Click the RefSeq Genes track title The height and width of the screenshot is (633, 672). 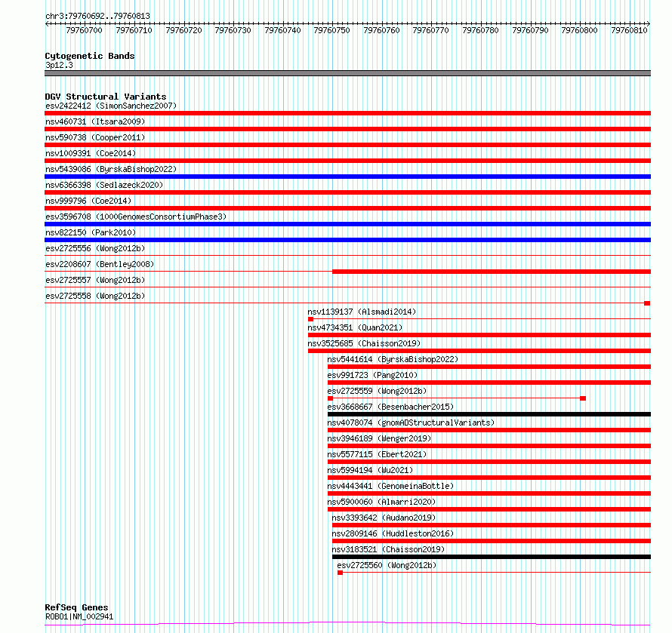(77, 607)
